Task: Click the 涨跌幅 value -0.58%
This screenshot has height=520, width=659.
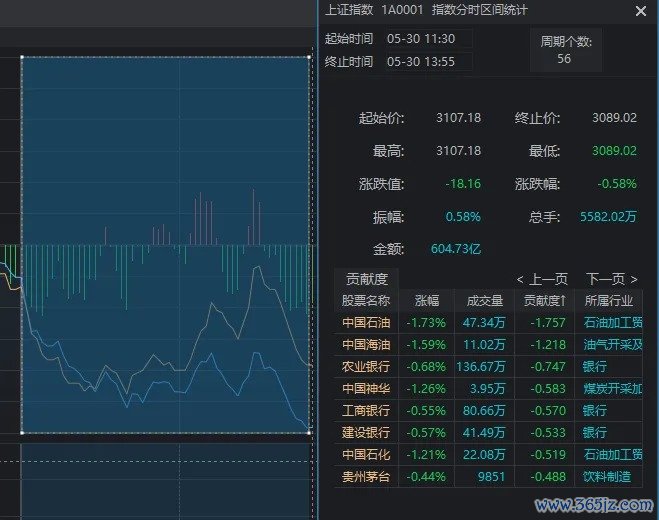Action: [x=617, y=184]
